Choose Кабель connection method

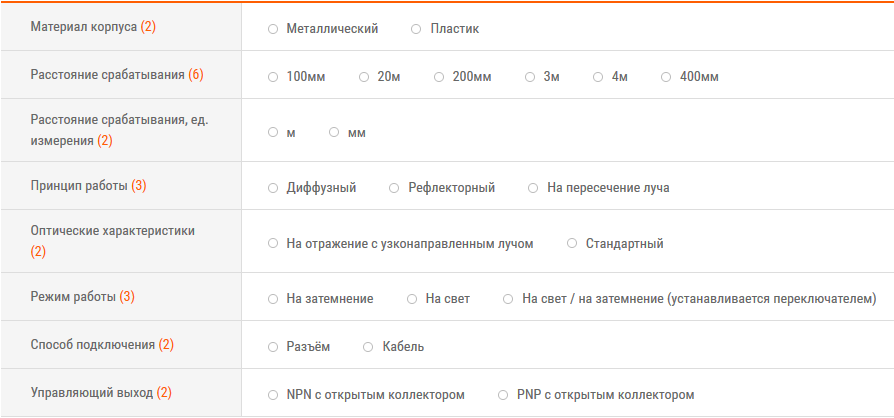[368, 347]
